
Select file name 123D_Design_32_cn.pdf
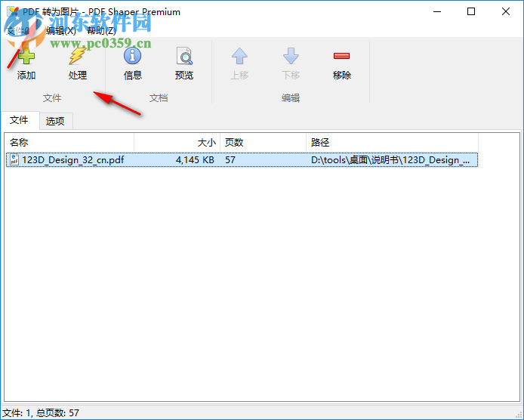pos(73,159)
